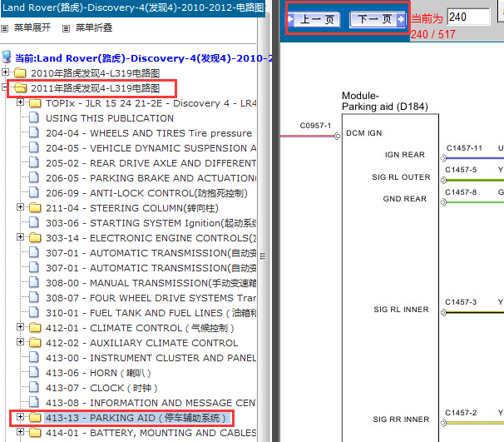This screenshot has width=504, height=442.
Task: Click 菜单折叠 to collapse all menus
Action: click(94, 27)
